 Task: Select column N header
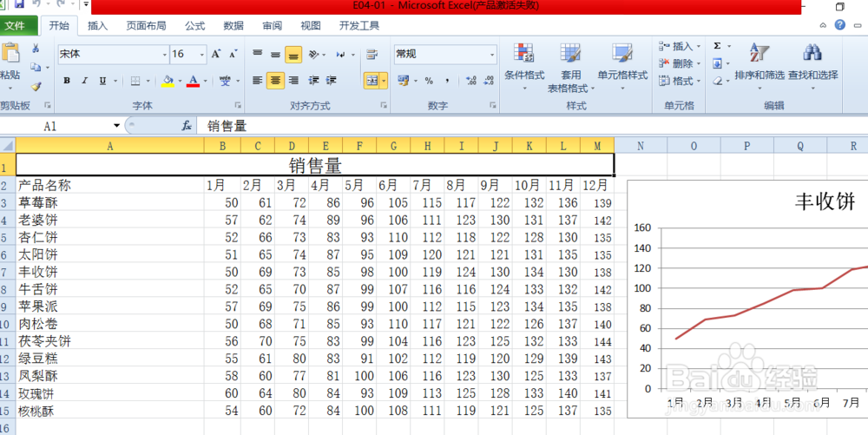coord(641,146)
